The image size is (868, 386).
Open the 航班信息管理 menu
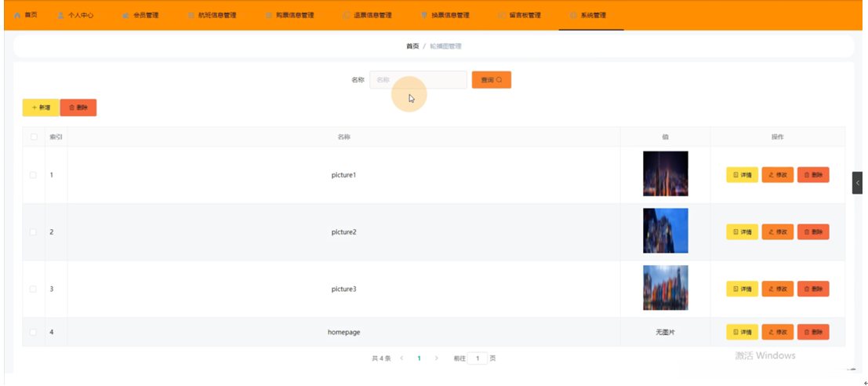(212, 15)
